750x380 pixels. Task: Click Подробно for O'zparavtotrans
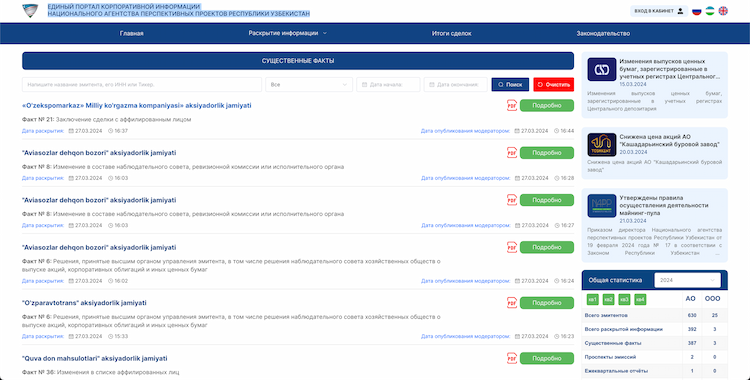pos(547,303)
